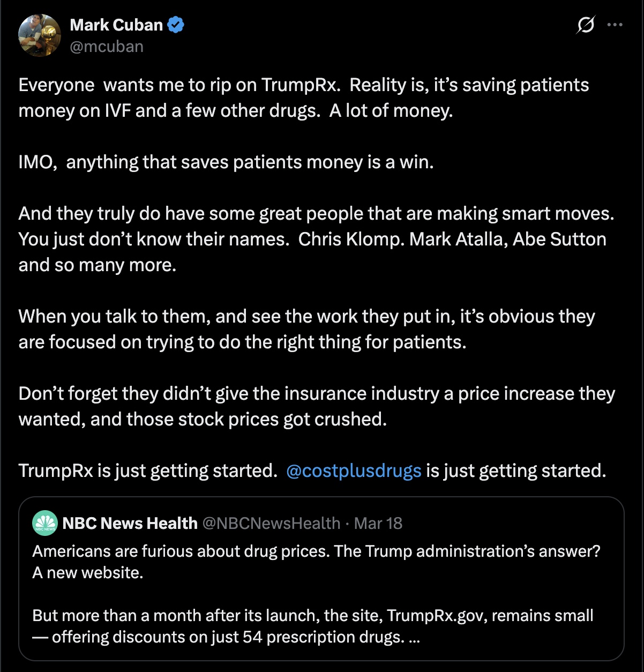Image resolution: width=644 pixels, height=672 pixels.
Task: Click the Mark Cuban display name
Action: click(x=116, y=25)
